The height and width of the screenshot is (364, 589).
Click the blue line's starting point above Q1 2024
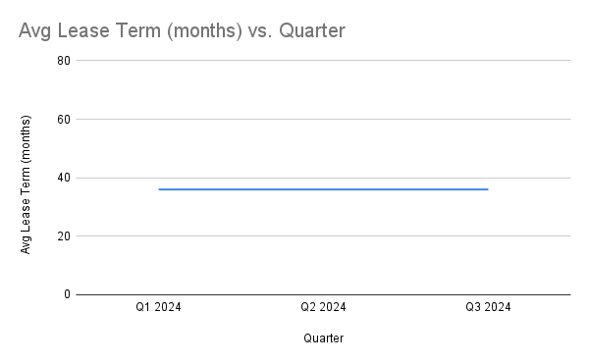coord(159,189)
